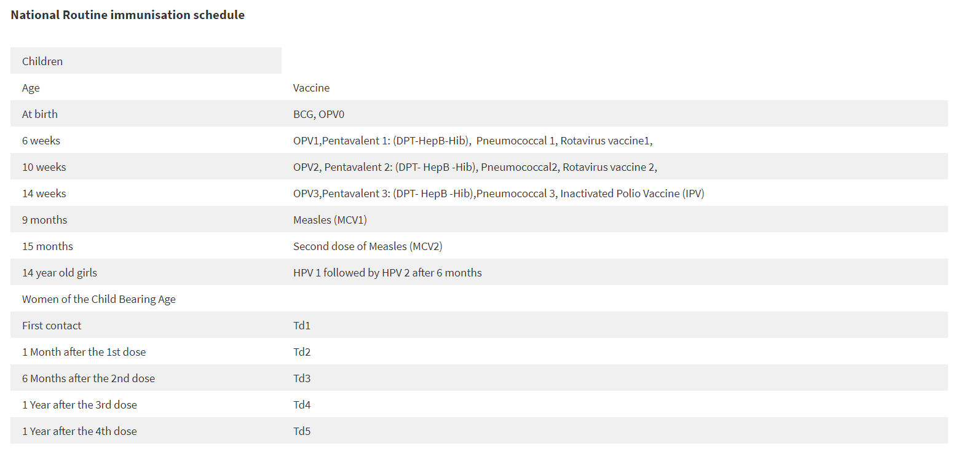The image size is (980, 462).
Task: Click the BCG, OPV0 vaccine cell
Action: (318, 114)
